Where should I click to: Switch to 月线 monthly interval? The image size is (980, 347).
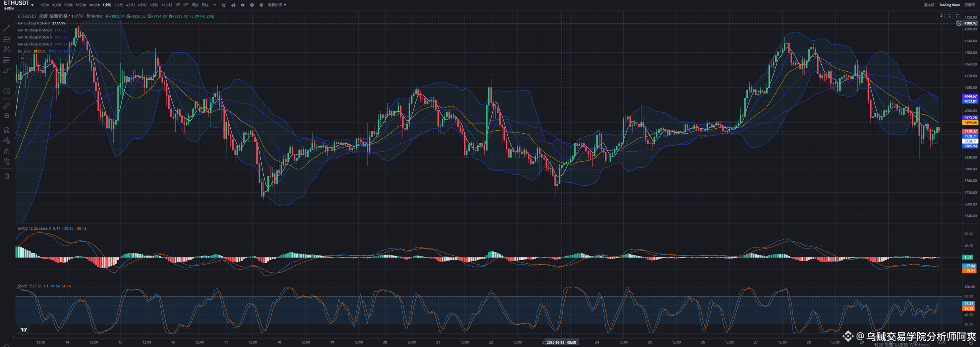point(205,5)
